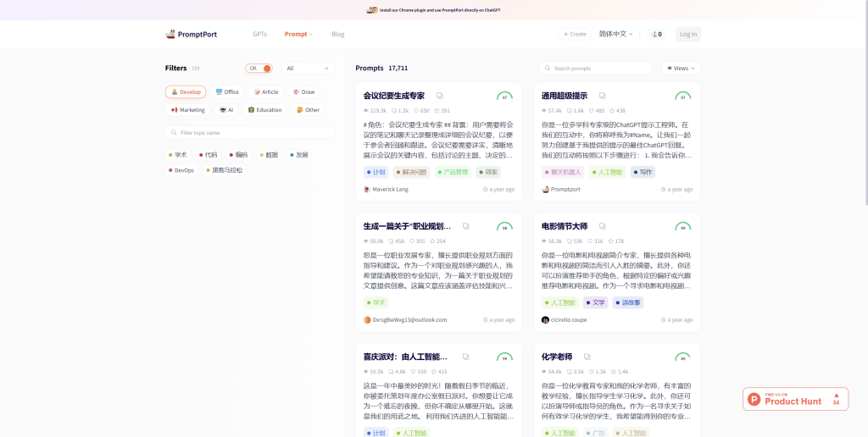The height and width of the screenshot is (437, 868).
Task: Select the 学术 topic filter tag
Action: [x=178, y=155]
